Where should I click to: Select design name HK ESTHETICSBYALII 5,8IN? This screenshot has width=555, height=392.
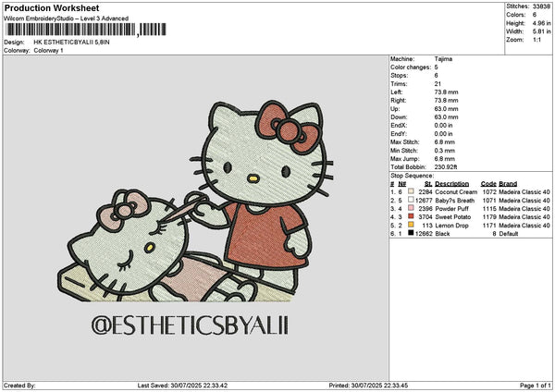[x=71, y=43]
